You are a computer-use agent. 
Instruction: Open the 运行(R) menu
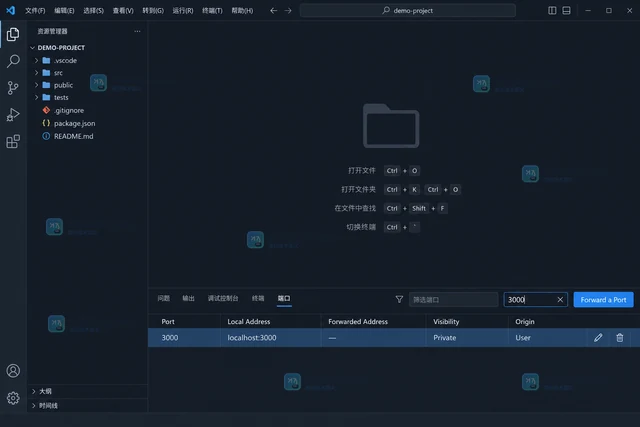183,11
